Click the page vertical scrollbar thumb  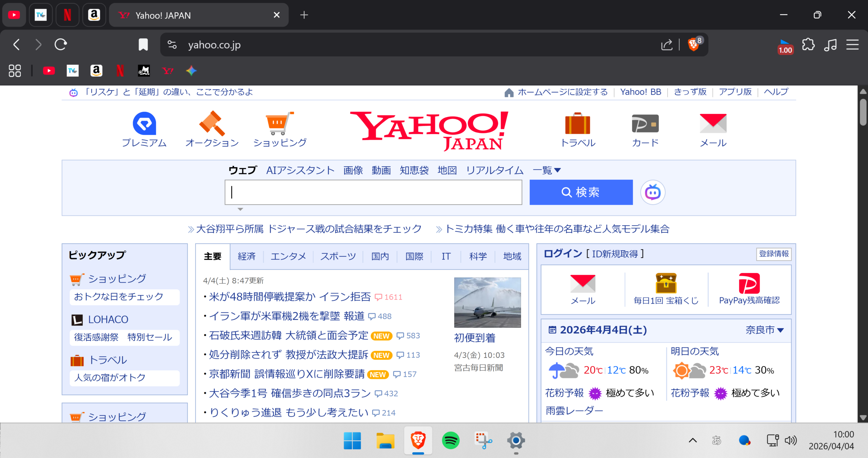click(x=863, y=112)
